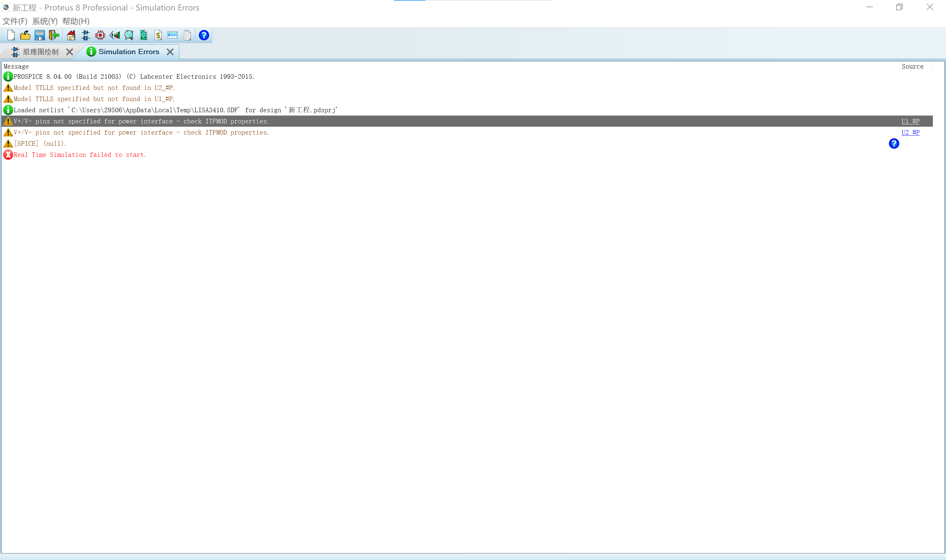Save the project via the floppy disk icon
The image size is (946, 560).
point(40,35)
